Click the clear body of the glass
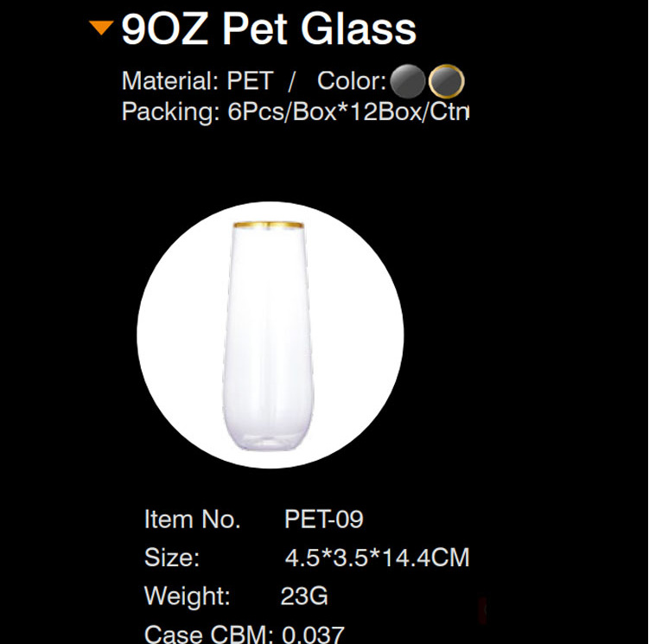This screenshot has width=649, height=644. pos(270,346)
